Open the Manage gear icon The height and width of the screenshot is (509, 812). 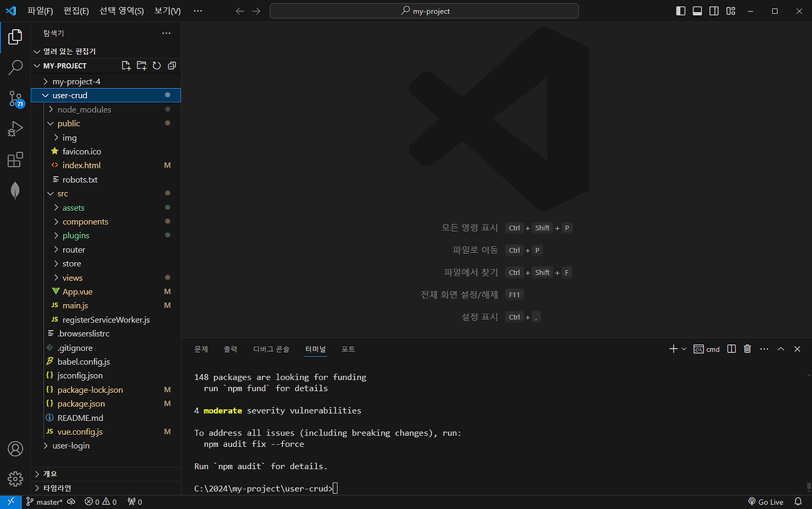(x=15, y=479)
